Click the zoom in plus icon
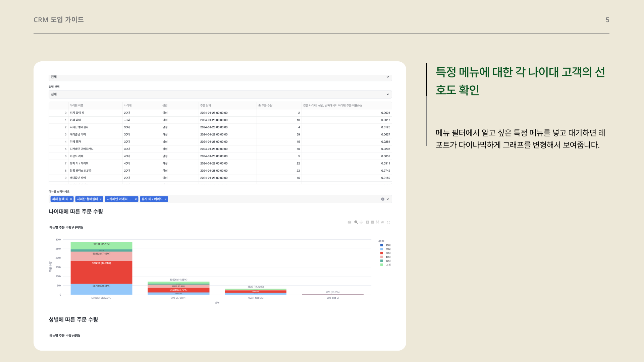 click(x=368, y=222)
